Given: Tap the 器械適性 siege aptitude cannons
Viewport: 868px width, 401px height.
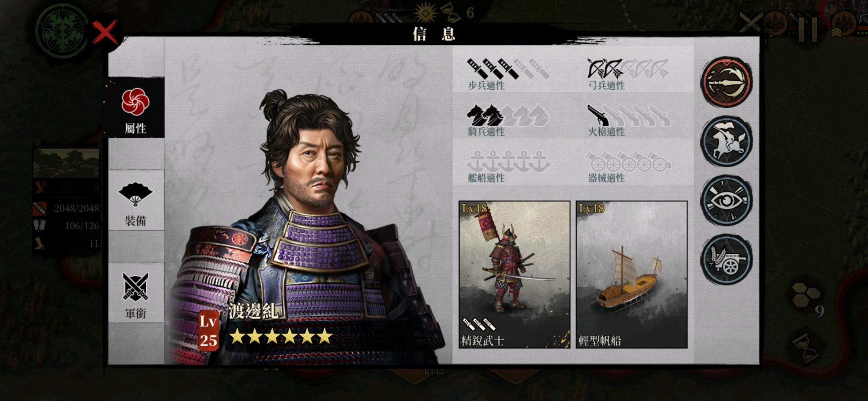Looking at the screenshot, I should (x=629, y=161).
